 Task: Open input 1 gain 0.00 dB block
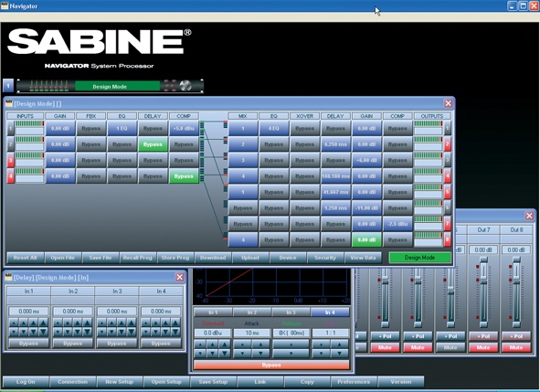[x=60, y=129]
